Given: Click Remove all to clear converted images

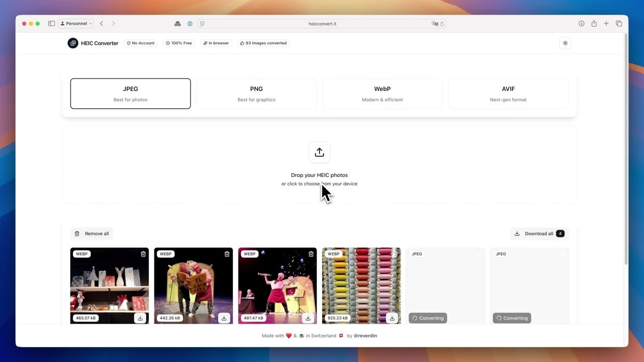Looking at the screenshot, I should [x=92, y=233].
